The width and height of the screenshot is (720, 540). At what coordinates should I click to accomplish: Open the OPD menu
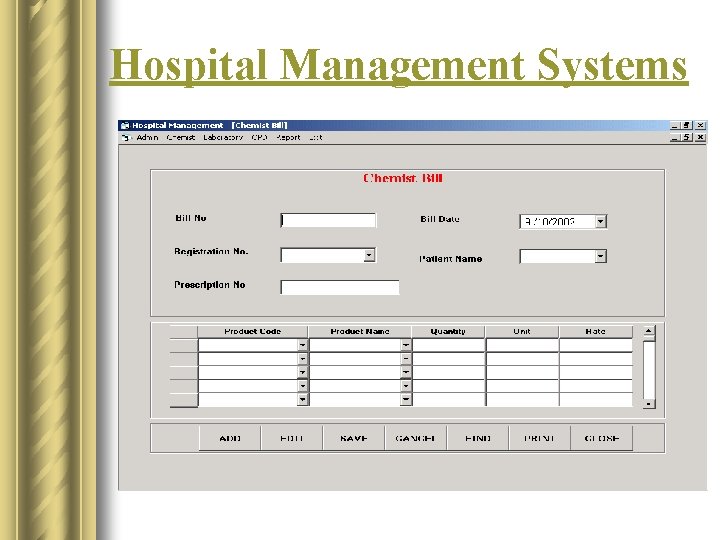coord(259,137)
